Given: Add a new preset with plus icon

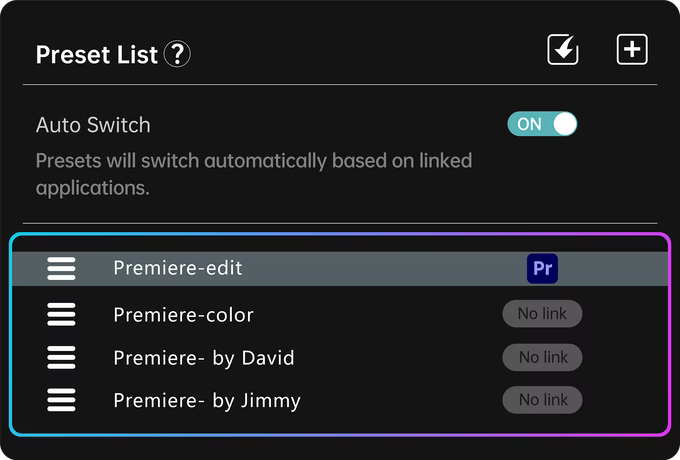Looking at the screenshot, I should pos(632,50).
